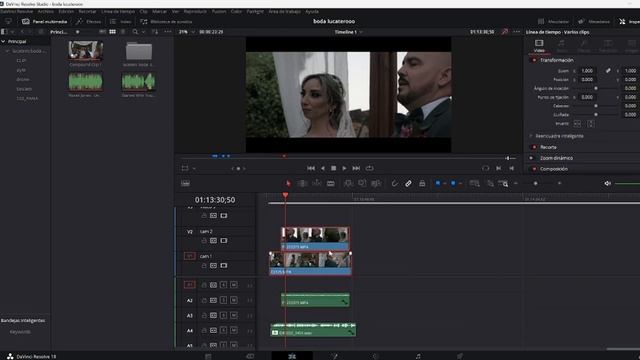The image size is (640, 360).
Task: Expand the Recorte section
Action: [x=548, y=147]
